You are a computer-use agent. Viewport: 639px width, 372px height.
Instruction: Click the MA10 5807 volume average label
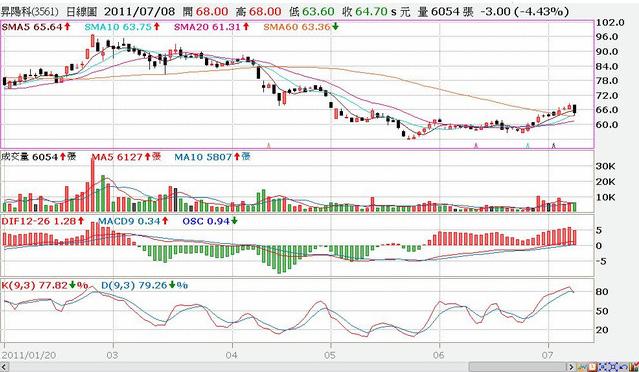click(212, 156)
